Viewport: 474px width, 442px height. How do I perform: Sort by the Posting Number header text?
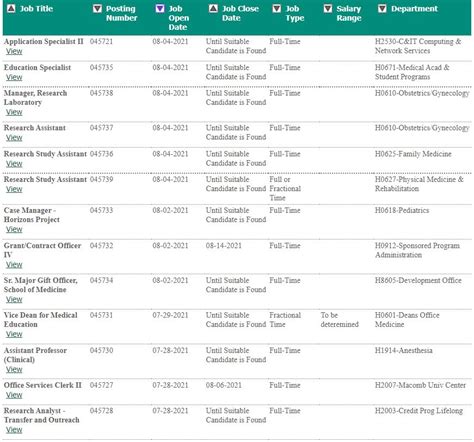coord(122,13)
